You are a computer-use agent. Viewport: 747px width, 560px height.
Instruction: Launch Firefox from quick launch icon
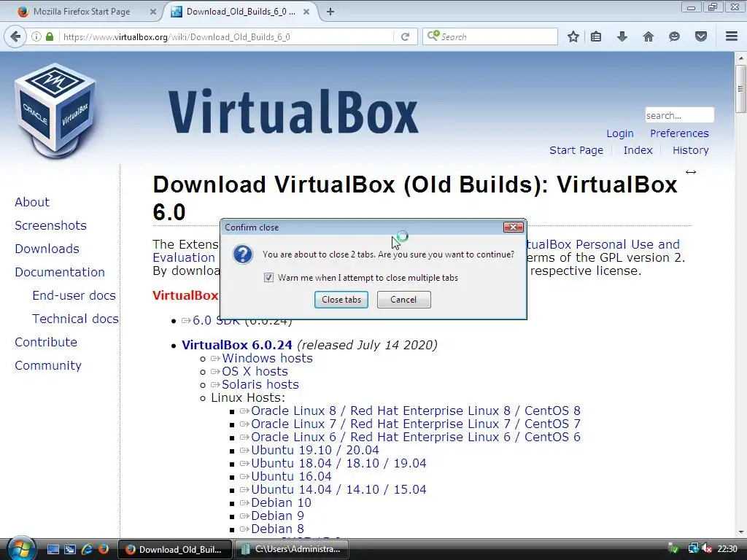coord(103,550)
